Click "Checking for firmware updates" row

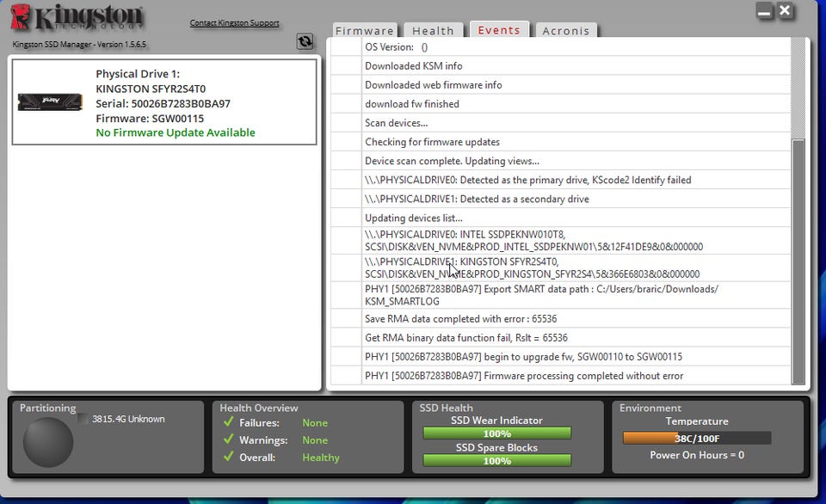click(560, 142)
